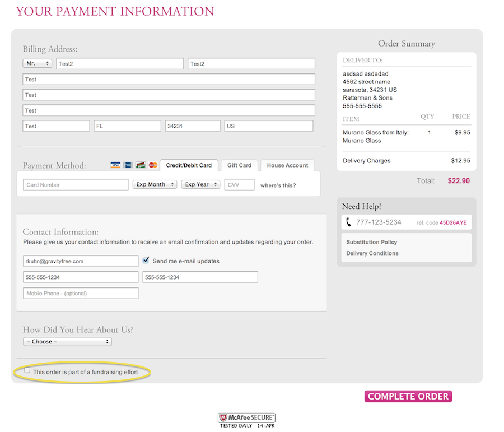
Task: Open the Substitution Policy link
Action: coord(371,242)
